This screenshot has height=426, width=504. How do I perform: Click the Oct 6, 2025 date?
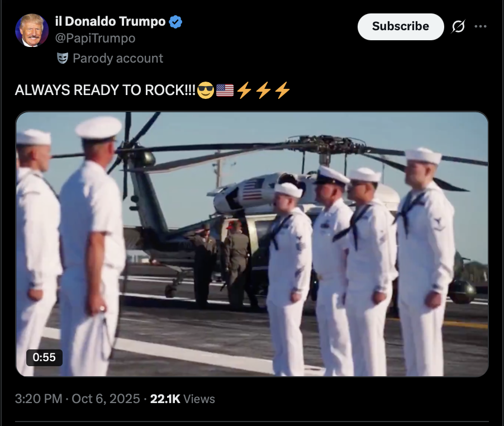[x=106, y=399]
